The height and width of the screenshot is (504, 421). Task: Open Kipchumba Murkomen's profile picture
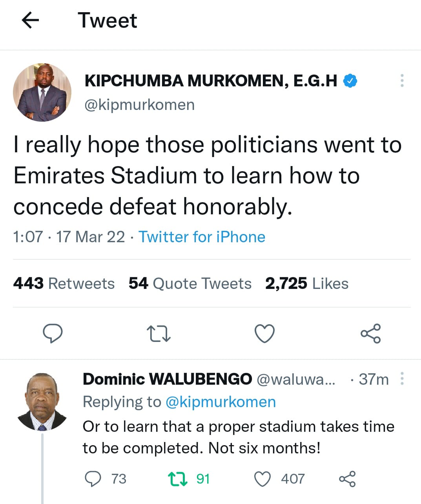coord(42,92)
